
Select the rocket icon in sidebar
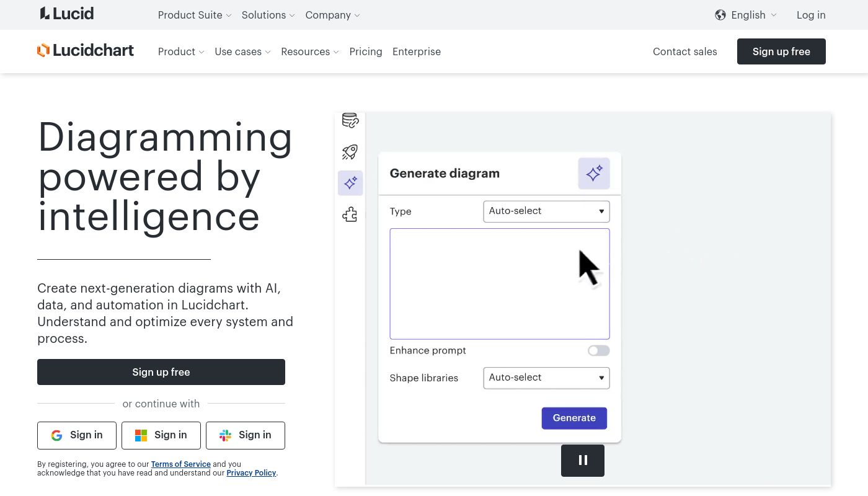click(x=350, y=152)
